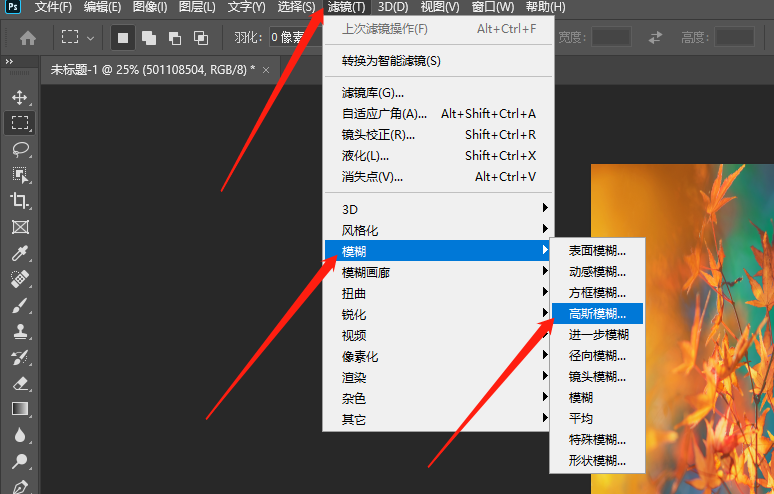Expand the 3D filter submenu

[x=436, y=209]
